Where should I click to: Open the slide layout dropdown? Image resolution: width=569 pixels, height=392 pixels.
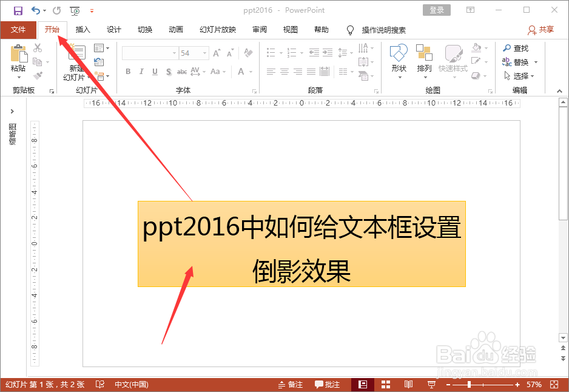coord(101,48)
